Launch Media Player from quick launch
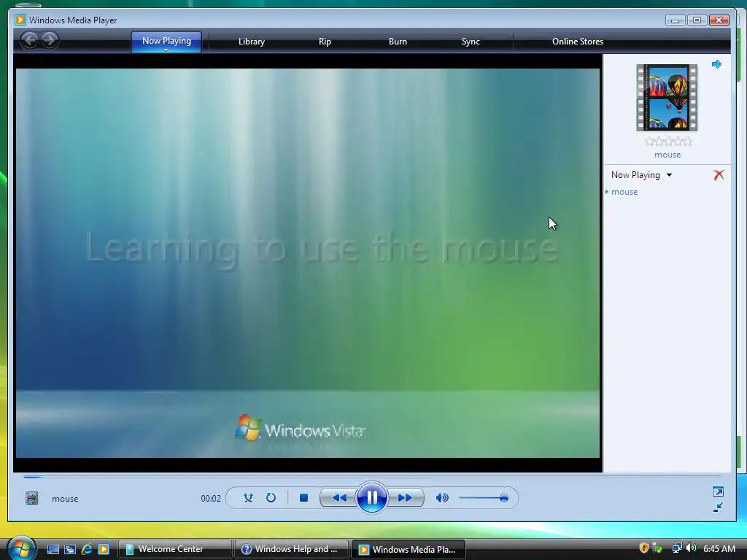The width and height of the screenshot is (747, 560). tap(104, 549)
